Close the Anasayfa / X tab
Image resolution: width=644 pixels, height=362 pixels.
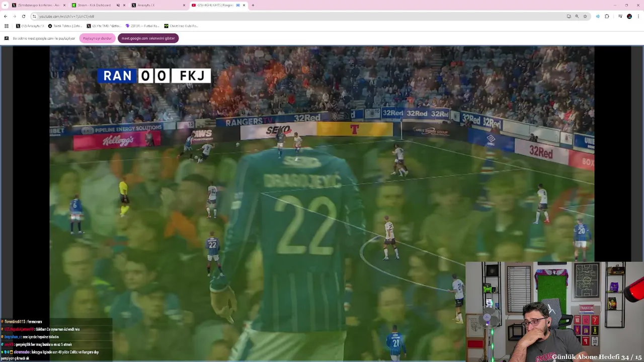[184, 5]
